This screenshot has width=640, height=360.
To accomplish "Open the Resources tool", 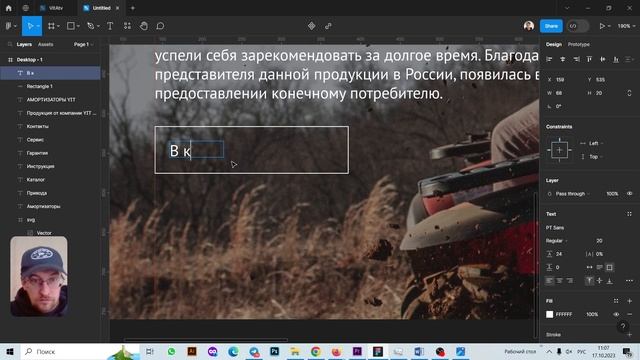I will click(127, 26).
